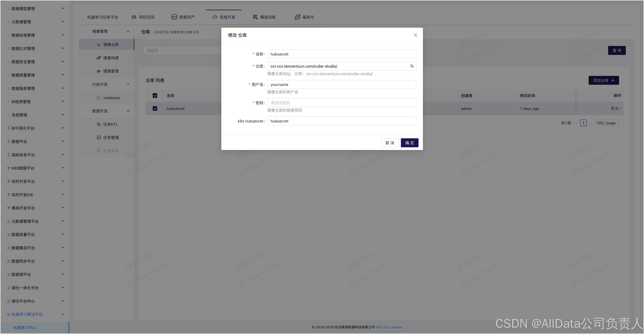Click the 服务化 icon
The height and width of the screenshot is (334, 644).
(297, 17)
